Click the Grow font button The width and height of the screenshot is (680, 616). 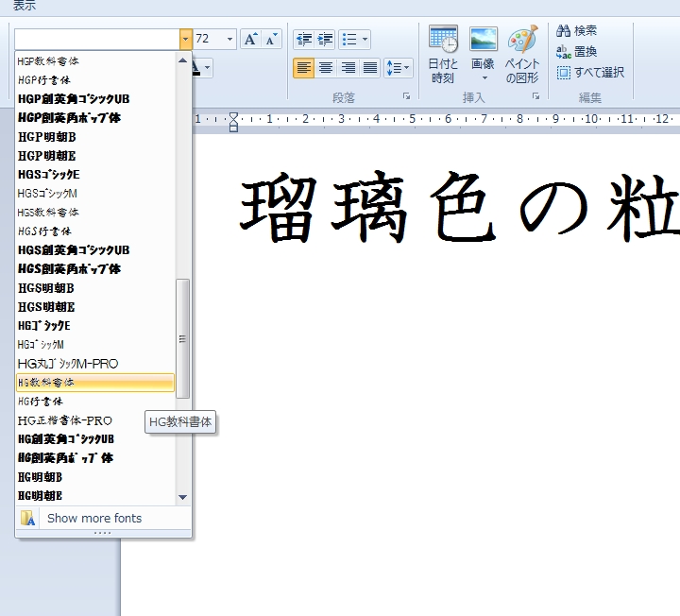(x=250, y=39)
